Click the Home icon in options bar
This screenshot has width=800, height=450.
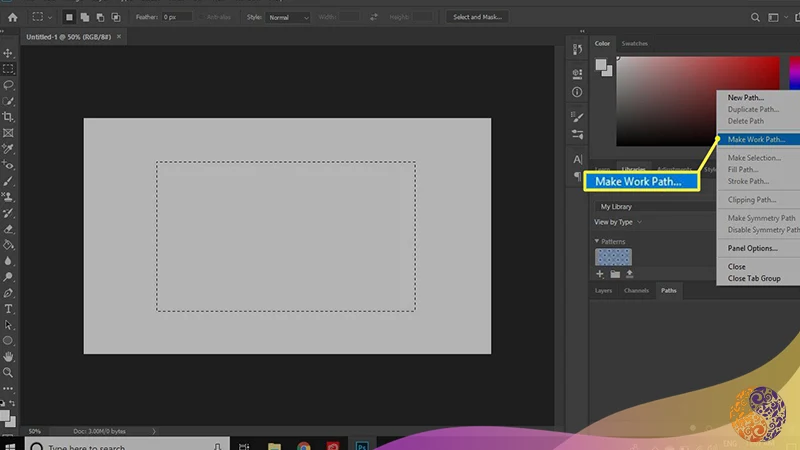click(x=12, y=17)
